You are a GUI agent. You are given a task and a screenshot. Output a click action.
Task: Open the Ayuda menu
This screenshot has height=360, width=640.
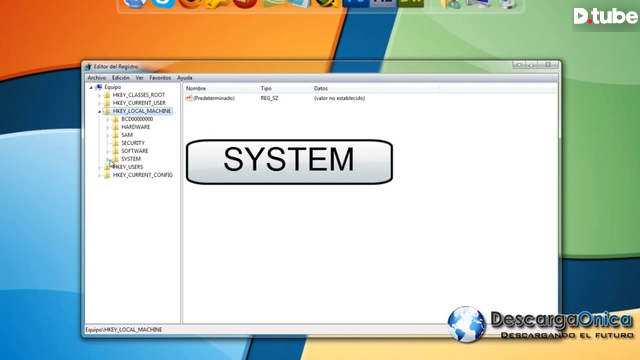(x=184, y=78)
